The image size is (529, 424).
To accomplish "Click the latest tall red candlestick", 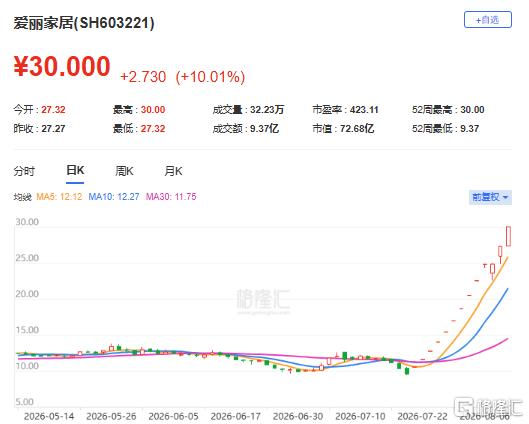I will [508, 236].
